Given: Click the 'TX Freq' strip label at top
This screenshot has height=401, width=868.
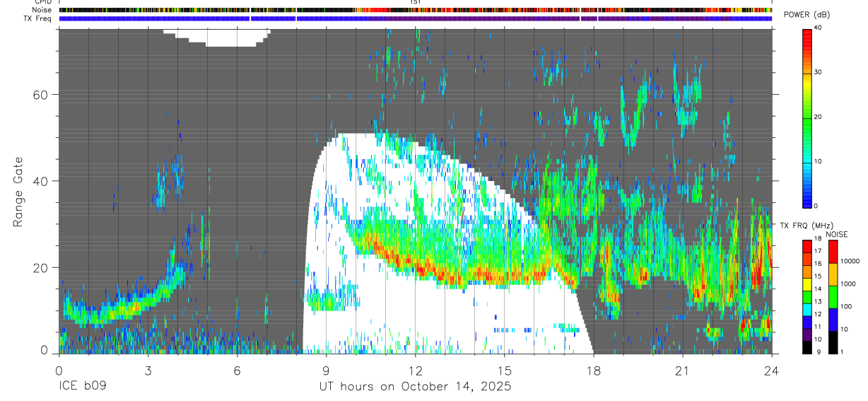Looking at the screenshot, I should point(39,18).
